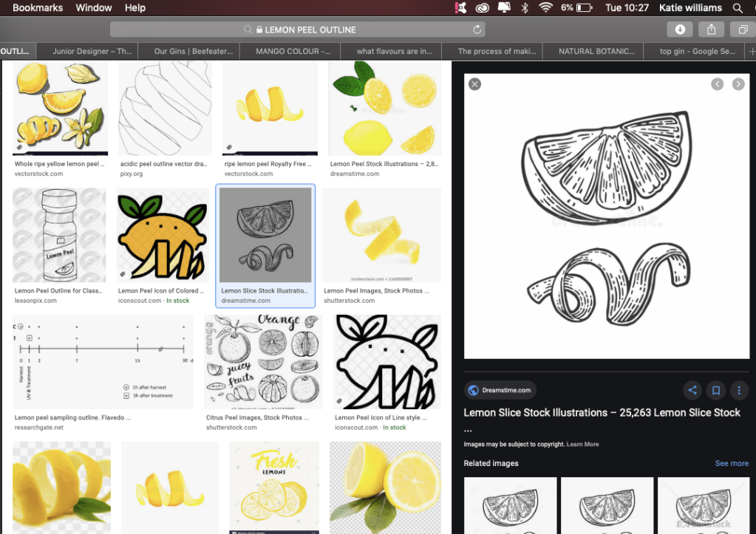Go to previous image in preview
The height and width of the screenshot is (534, 756).
[x=717, y=84]
